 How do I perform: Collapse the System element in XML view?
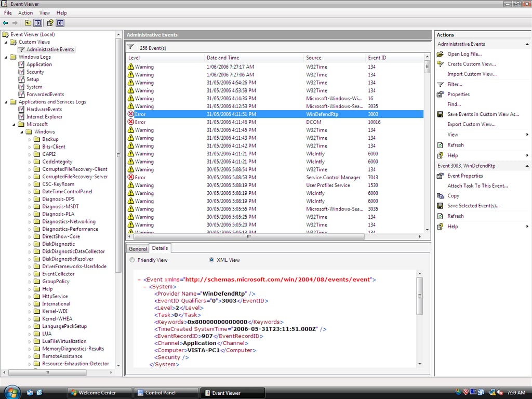144,287
